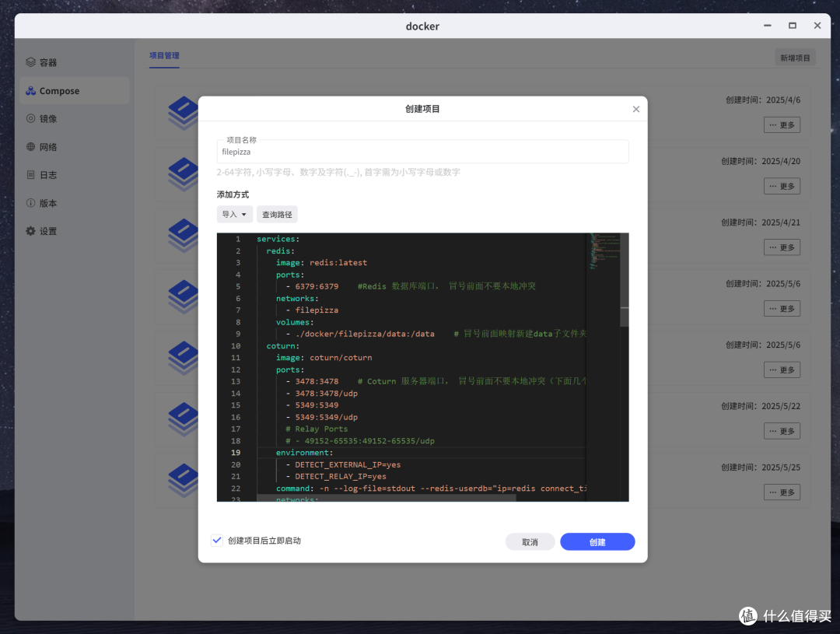This screenshot has width=840, height=634.
Task: Click the DETECT_EXTERNAL_IP=yes line
Action: coord(344,464)
